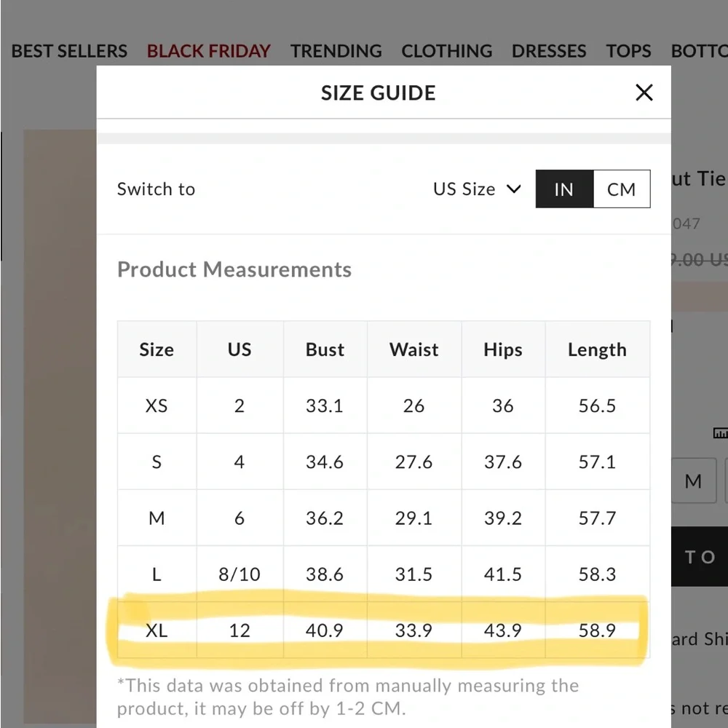Open the Clothing category
The image size is (728, 728).
446,51
